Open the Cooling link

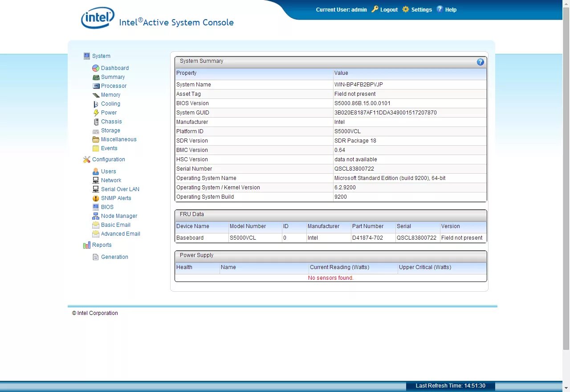[x=111, y=104]
